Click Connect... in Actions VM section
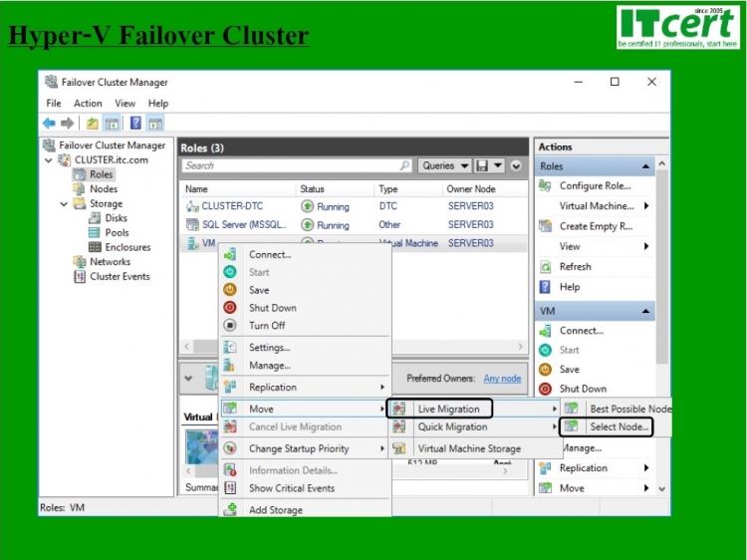Screen dimensions: 747x560 [582, 330]
